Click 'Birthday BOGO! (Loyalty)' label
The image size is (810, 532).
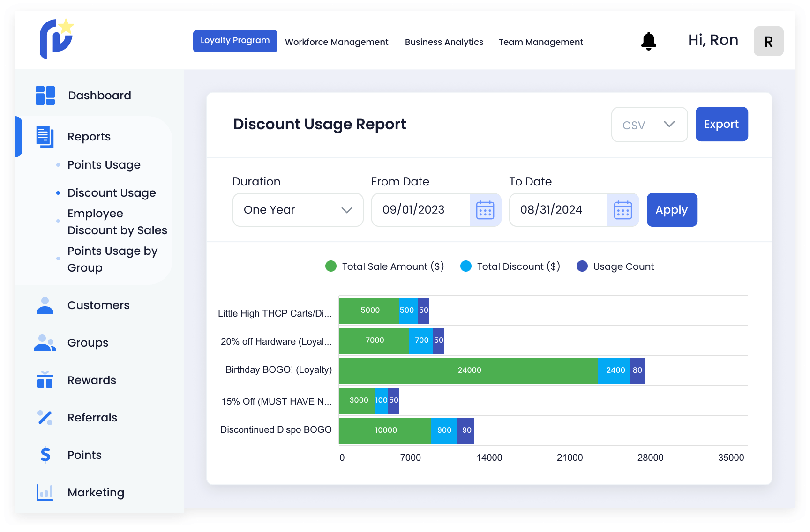click(278, 369)
